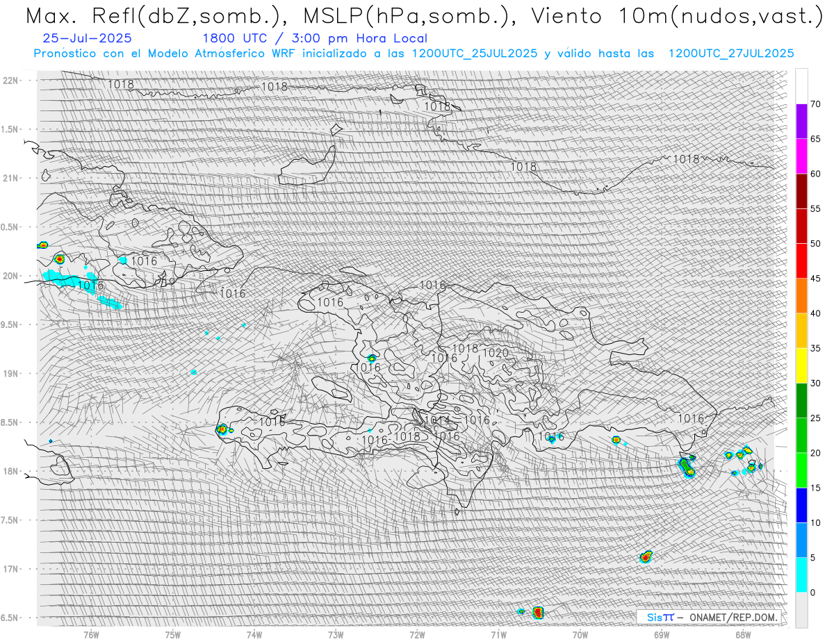The image size is (834, 644).
Task: Click the colorbar value '70'
Action: tap(815, 104)
